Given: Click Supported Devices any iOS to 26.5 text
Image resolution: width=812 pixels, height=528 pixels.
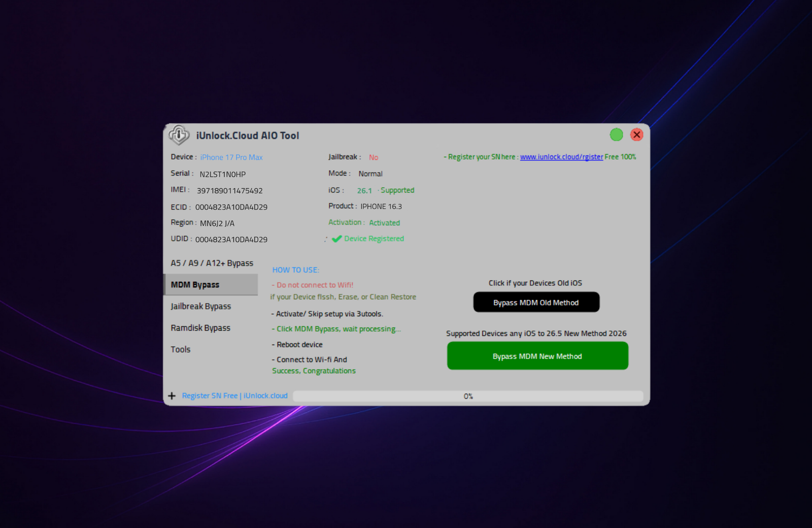Looking at the screenshot, I should point(536,334).
